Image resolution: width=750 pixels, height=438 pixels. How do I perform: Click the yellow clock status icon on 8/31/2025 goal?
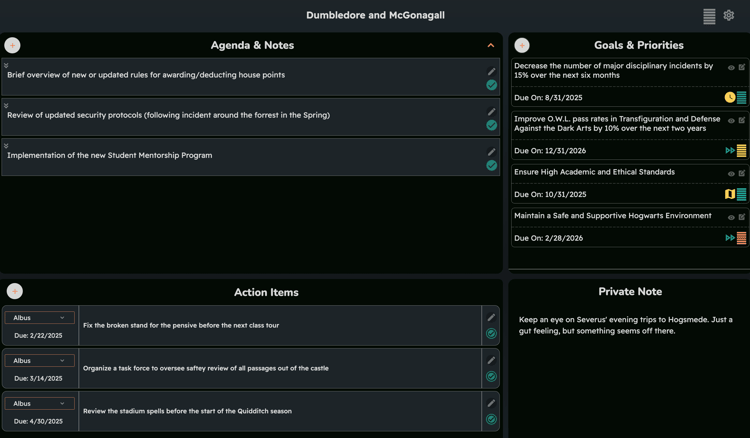pos(730,98)
